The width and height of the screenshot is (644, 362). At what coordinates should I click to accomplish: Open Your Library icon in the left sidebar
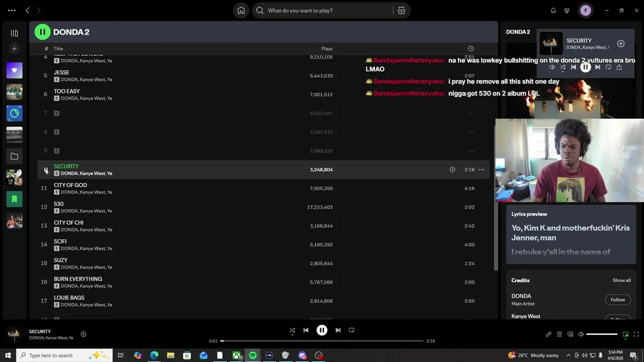(x=14, y=33)
